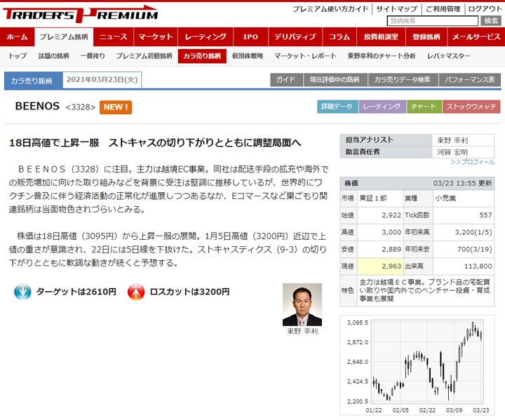Go to the ホーム tab
Screen dimensions: 505x420
click(17, 37)
